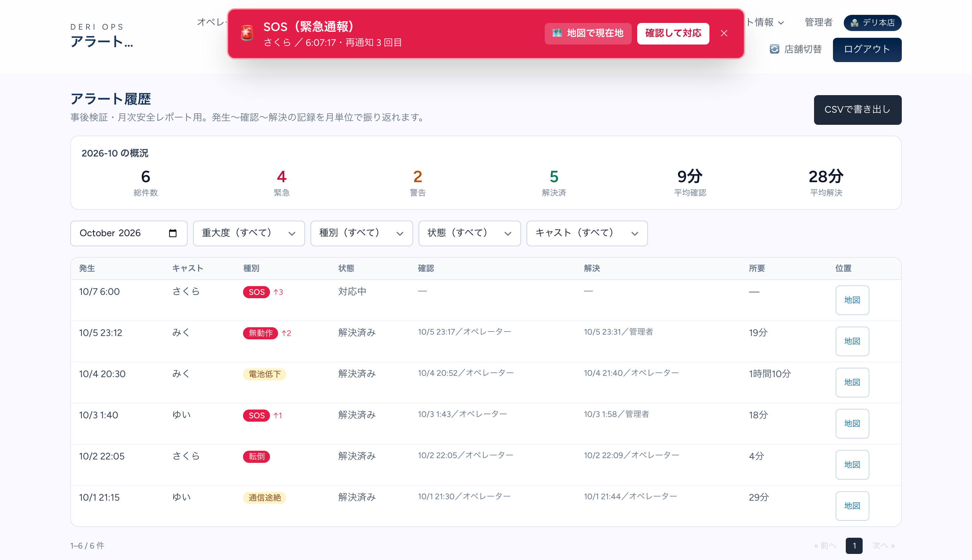Click the デリ本店 store badge
This screenshot has height=560, width=972.
click(x=872, y=23)
